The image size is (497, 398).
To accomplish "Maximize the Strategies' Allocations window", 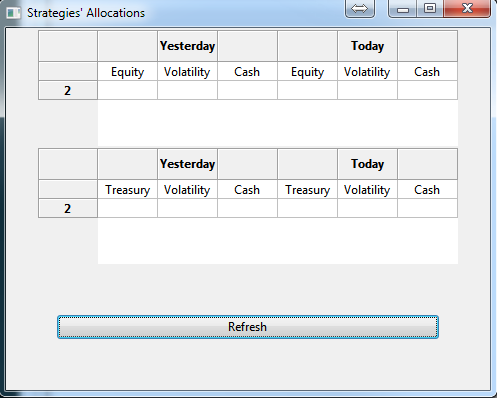I will tap(430, 8).
